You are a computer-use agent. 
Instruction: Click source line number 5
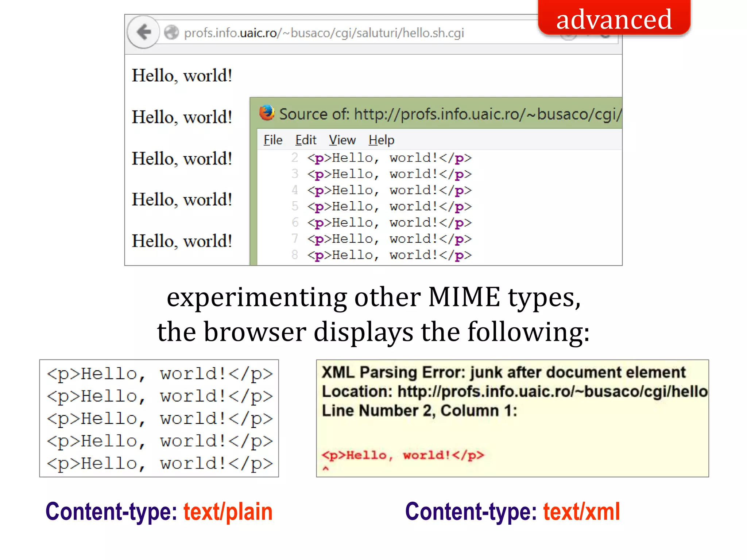(295, 206)
